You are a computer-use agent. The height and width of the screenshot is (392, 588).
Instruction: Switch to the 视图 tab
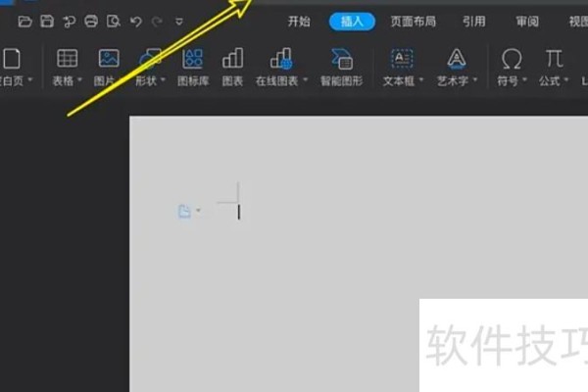click(x=578, y=22)
